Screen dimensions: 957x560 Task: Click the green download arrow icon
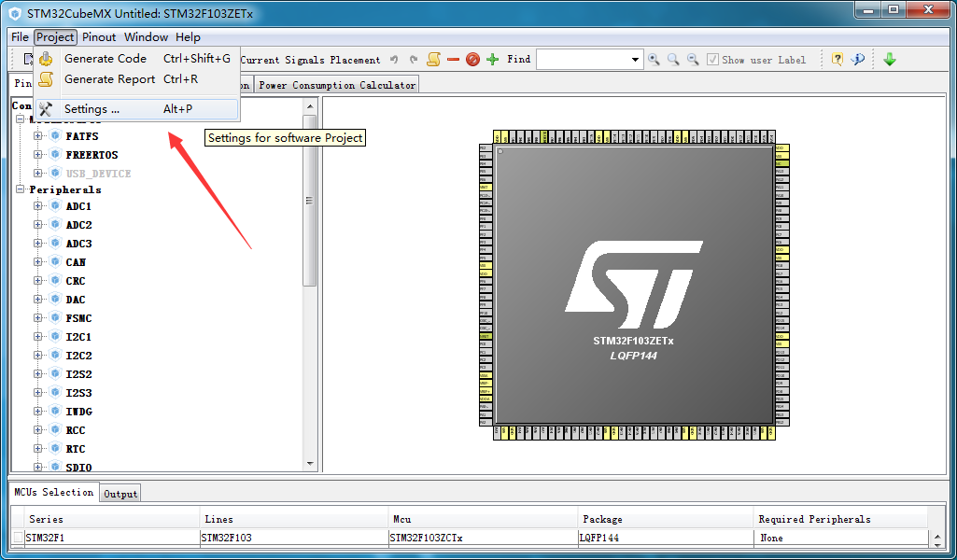tap(889, 59)
